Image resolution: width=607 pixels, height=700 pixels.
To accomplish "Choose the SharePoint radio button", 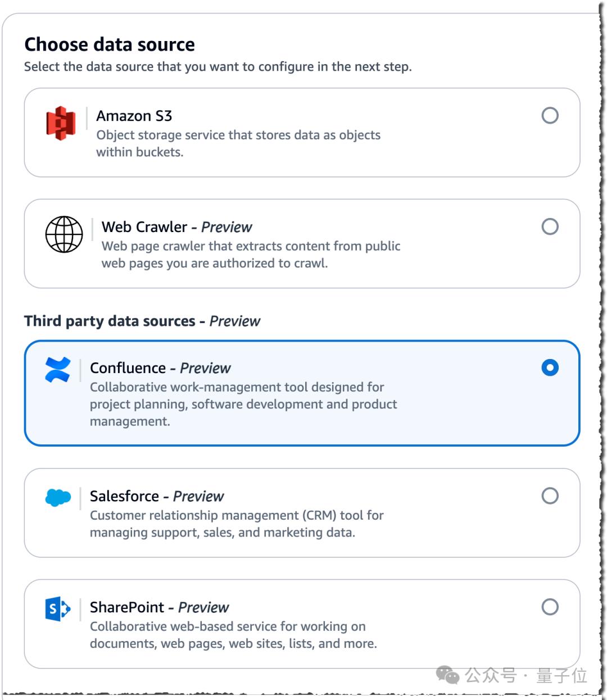I will coord(550,607).
